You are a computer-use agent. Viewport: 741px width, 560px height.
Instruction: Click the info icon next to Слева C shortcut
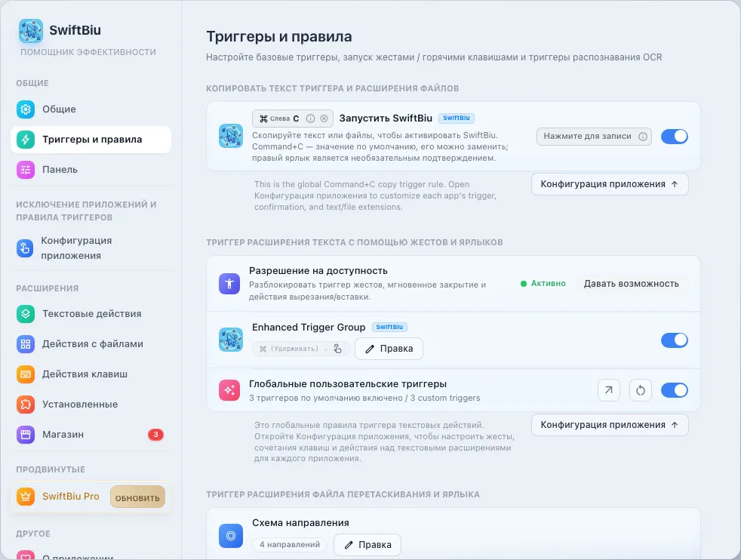tap(310, 118)
